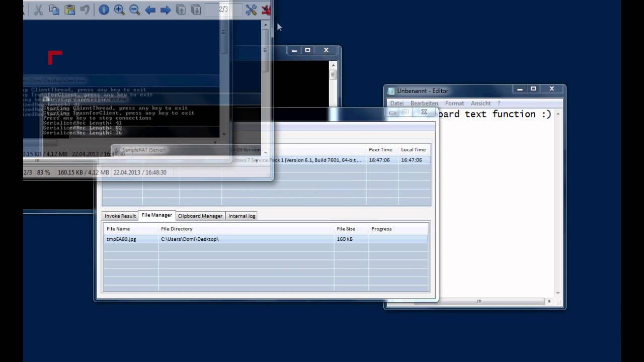The width and height of the screenshot is (644, 362).
Task: Click the Zoom In magnifier icon
Action: (119, 10)
